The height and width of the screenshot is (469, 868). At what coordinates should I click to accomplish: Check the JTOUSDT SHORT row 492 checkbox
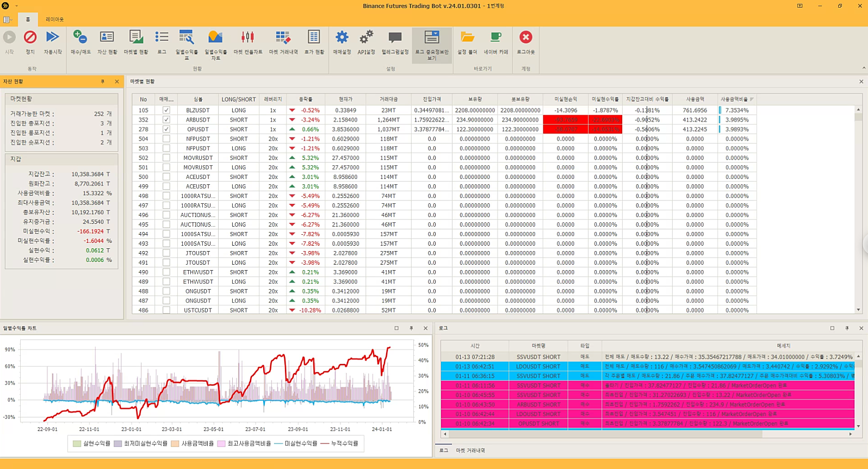(x=166, y=253)
